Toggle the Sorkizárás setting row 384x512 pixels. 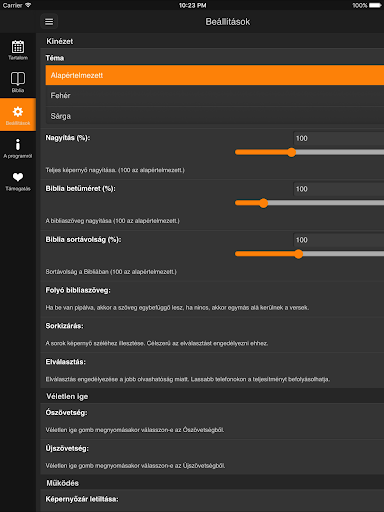click(212, 335)
